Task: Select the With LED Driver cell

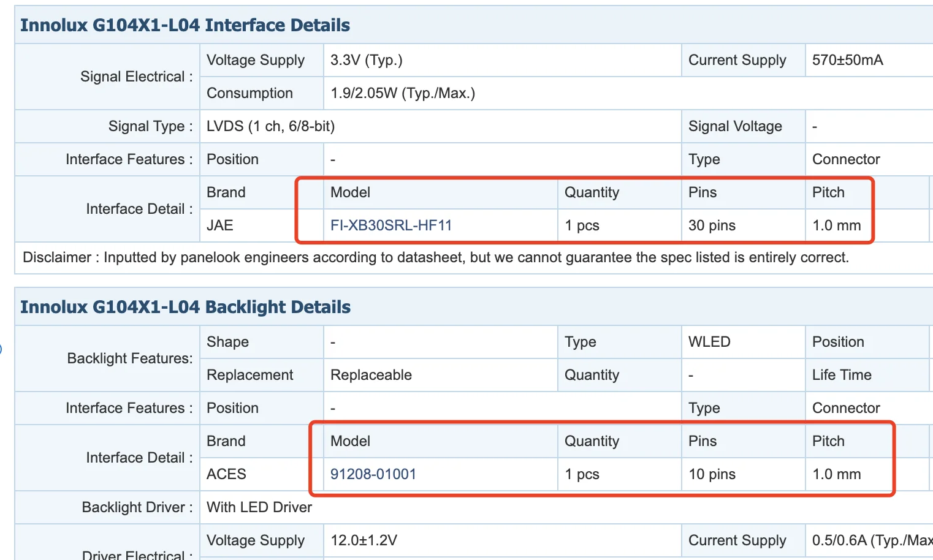Action: point(259,507)
